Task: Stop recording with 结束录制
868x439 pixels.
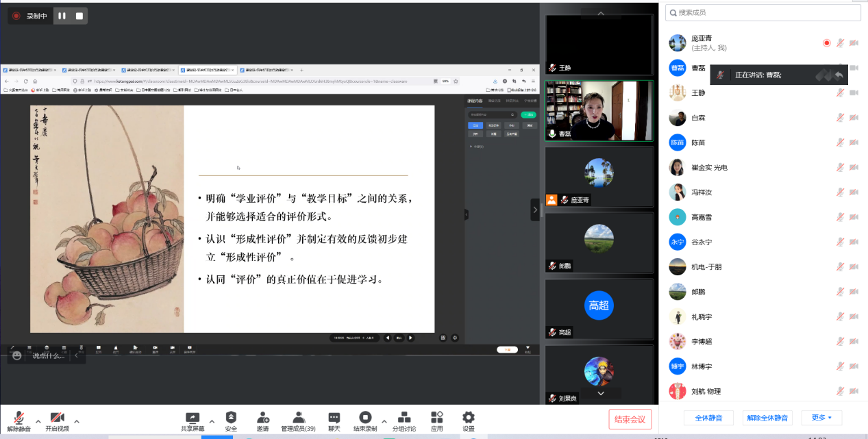Action: [x=366, y=421]
